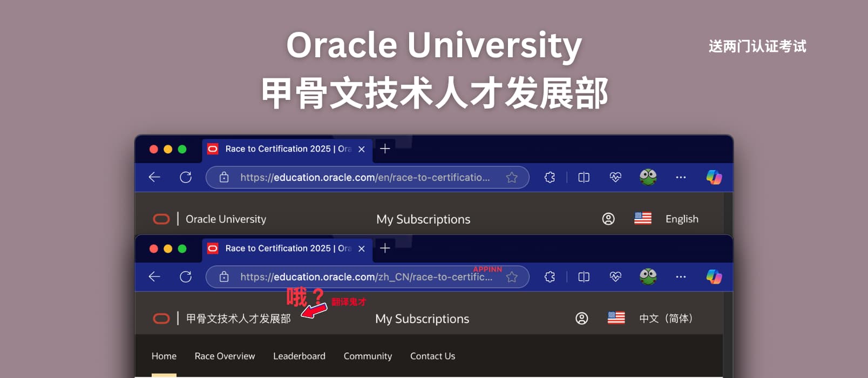
Task: Select Race to Certification tab in lower window
Action: pyautogui.click(x=287, y=248)
